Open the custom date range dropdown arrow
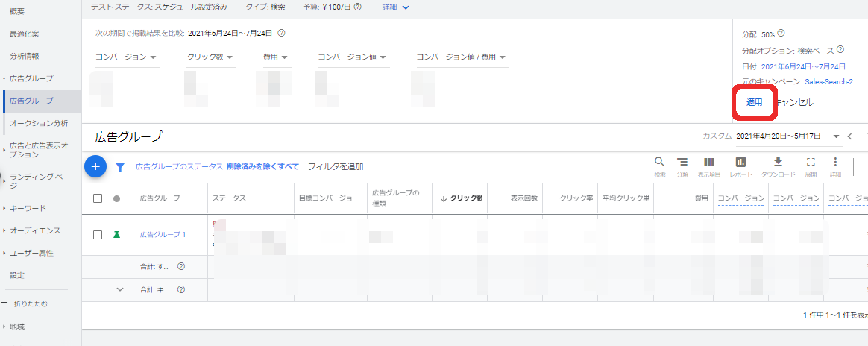The height and width of the screenshot is (346, 868). (836, 136)
